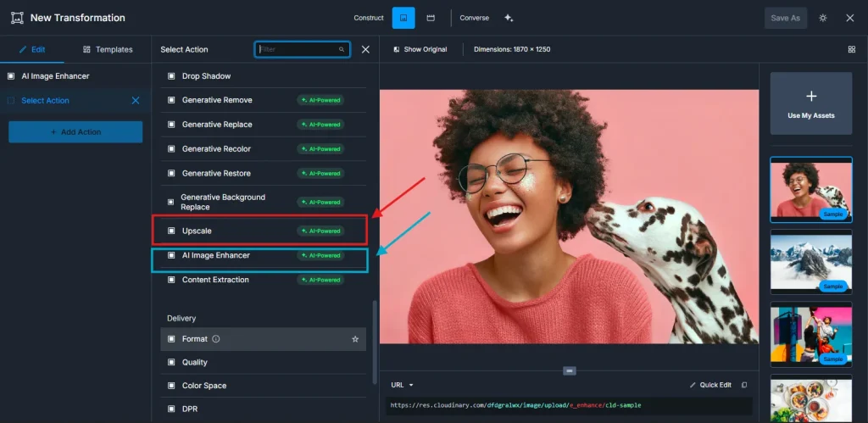Switch to the video mode icon
The width and height of the screenshot is (868, 423).
coord(430,18)
